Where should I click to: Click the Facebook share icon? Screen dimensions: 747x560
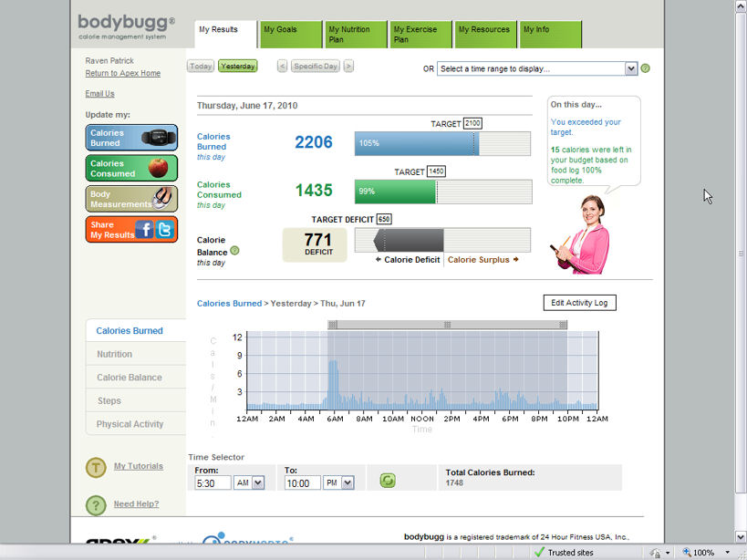pyautogui.click(x=145, y=230)
